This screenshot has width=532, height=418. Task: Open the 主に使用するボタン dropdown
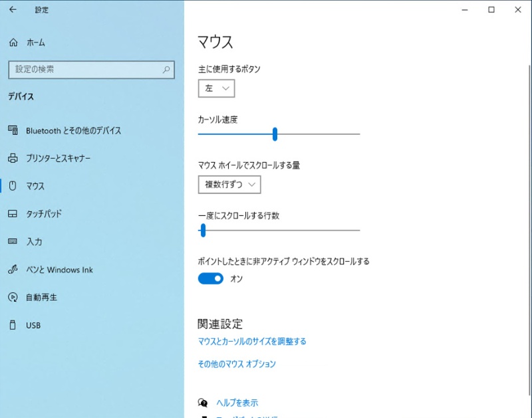217,88
